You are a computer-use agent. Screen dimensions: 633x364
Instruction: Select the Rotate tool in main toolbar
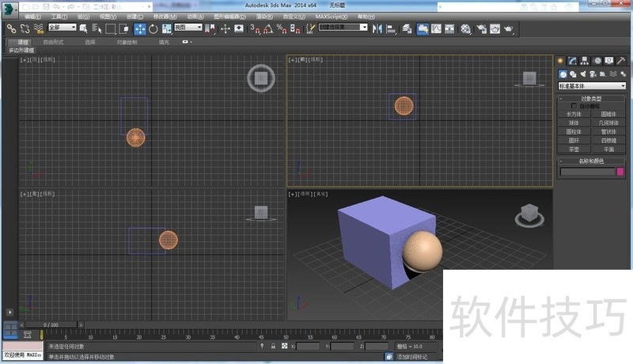pos(153,28)
